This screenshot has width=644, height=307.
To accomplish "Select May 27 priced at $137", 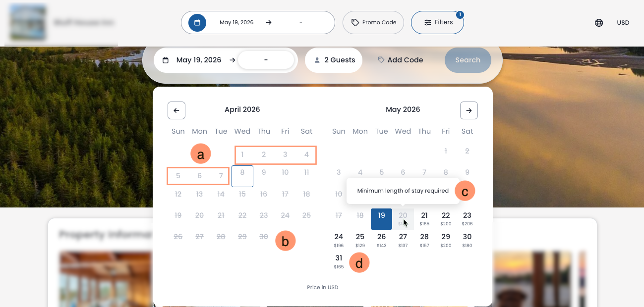I will (x=403, y=240).
